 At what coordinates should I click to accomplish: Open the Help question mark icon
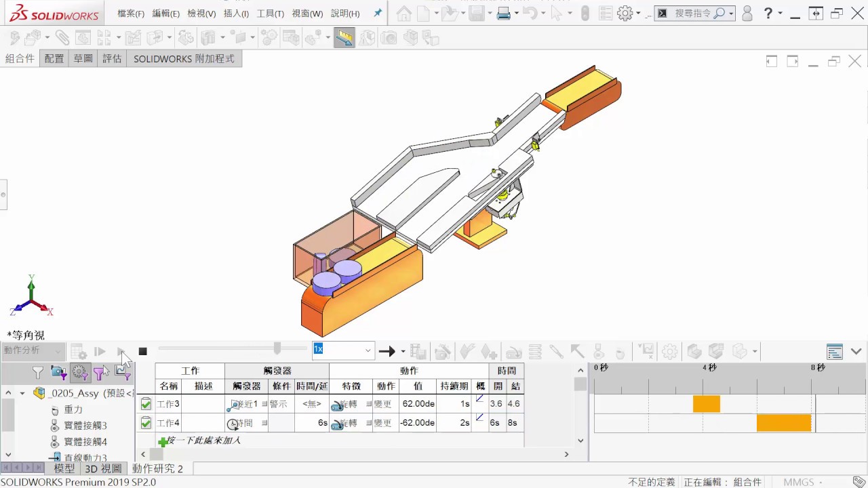pos(768,13)
